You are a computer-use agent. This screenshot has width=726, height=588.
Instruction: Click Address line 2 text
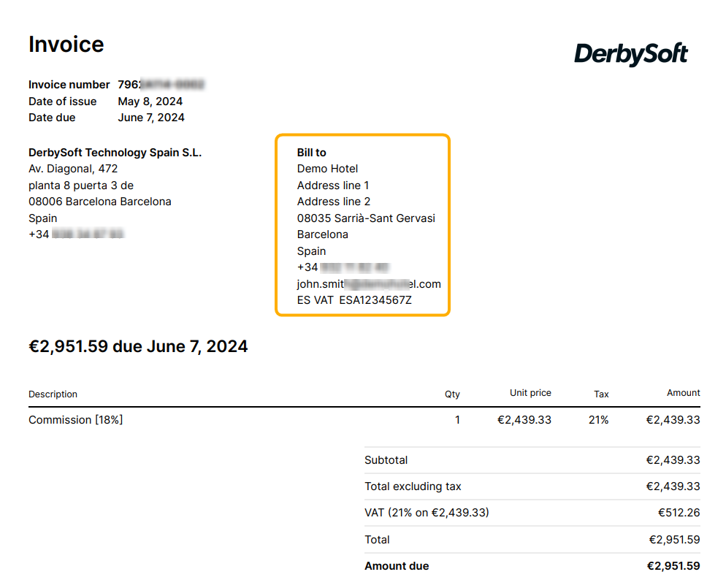(x=333, y=202)
